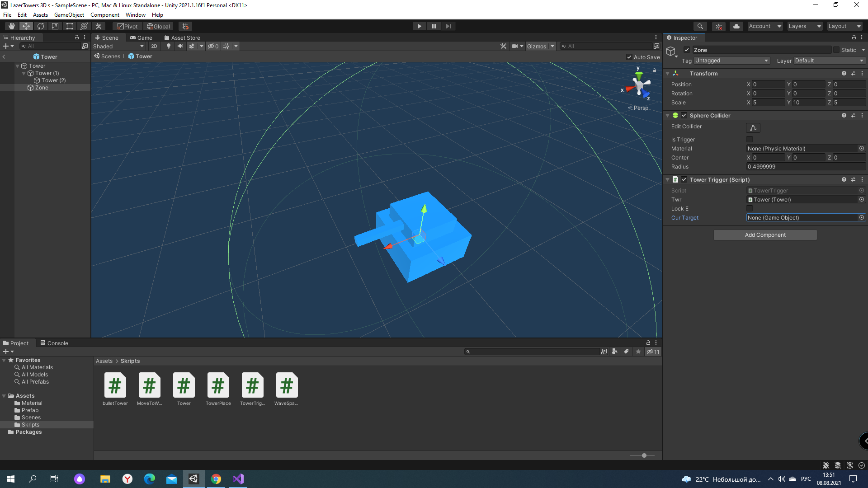Collapse Tower (1) in Hierarchy
This screenshot has width=868, height=488.
click(24, 73)
